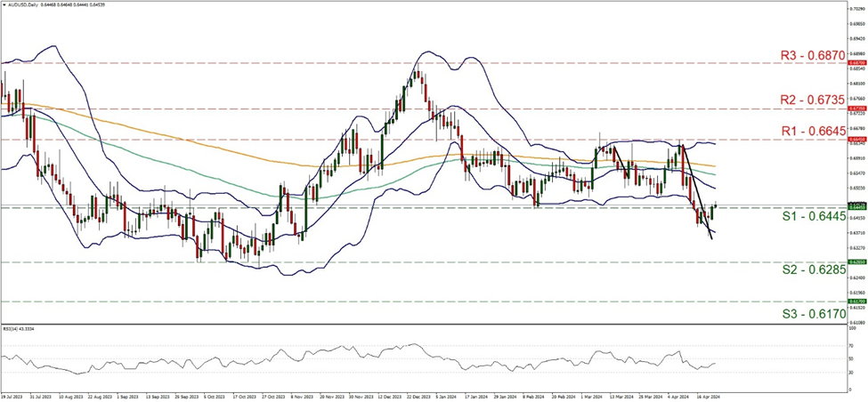Click the green 0.6445 price tag on axis
This screenshot has width=868, height=402.
tap(856, 207)
